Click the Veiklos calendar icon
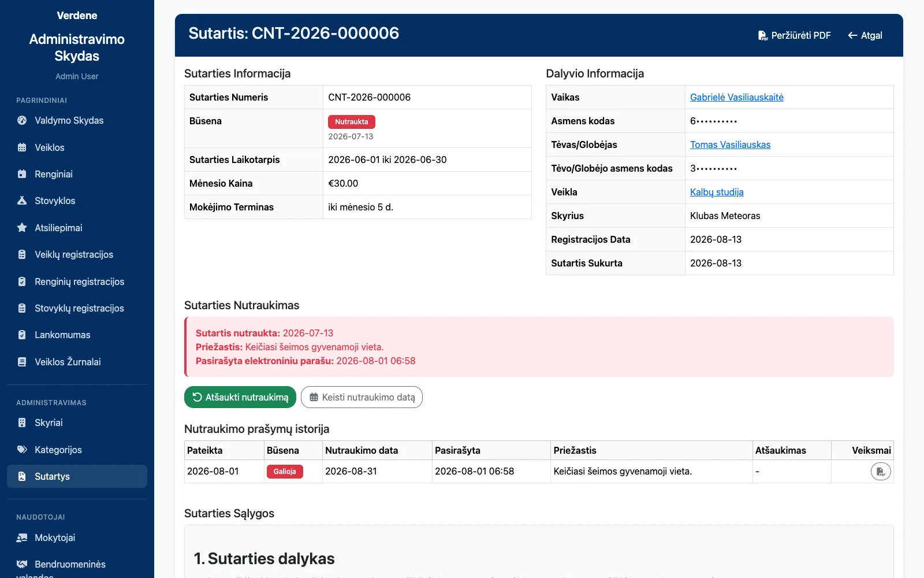The width and height of the screenshot is (924, 578). pos(22,147)
